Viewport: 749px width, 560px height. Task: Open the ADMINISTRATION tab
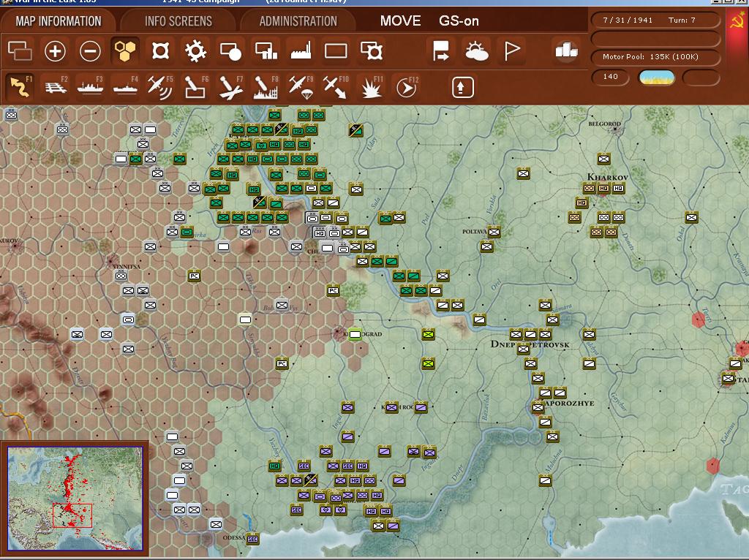point(298,21)
